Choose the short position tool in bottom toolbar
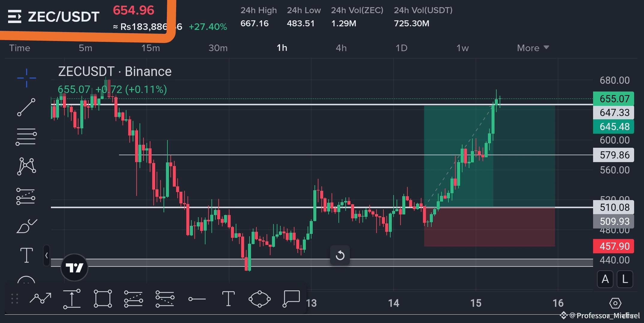The height and width of the screenshot is (323, 644). [x=165, y=299]
